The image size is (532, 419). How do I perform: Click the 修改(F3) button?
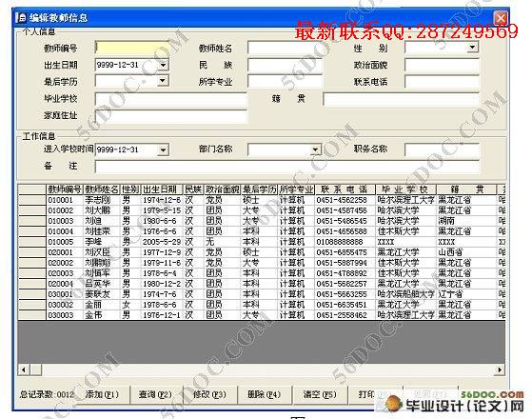[210, 394]
